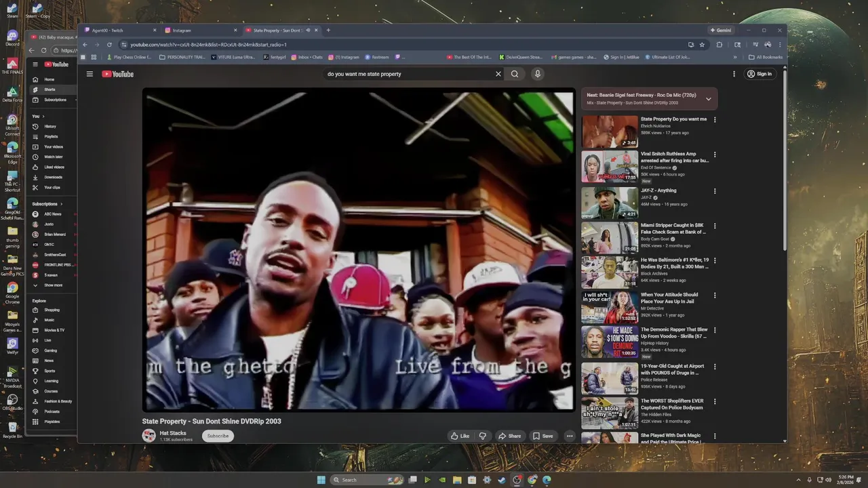Viewport: 868px width, 488px height.
Task: Open Shorts in background YouTube sidebar
Action: [x=50, y=89]
